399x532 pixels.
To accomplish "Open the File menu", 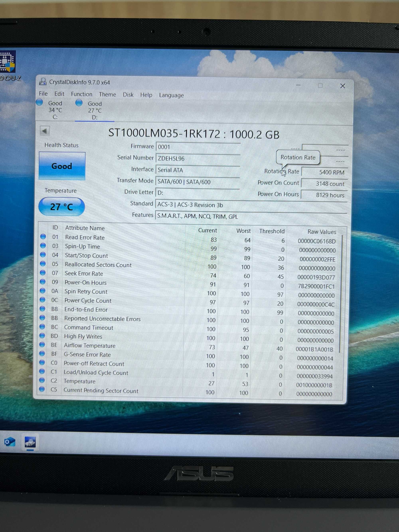I will [43, 93].
